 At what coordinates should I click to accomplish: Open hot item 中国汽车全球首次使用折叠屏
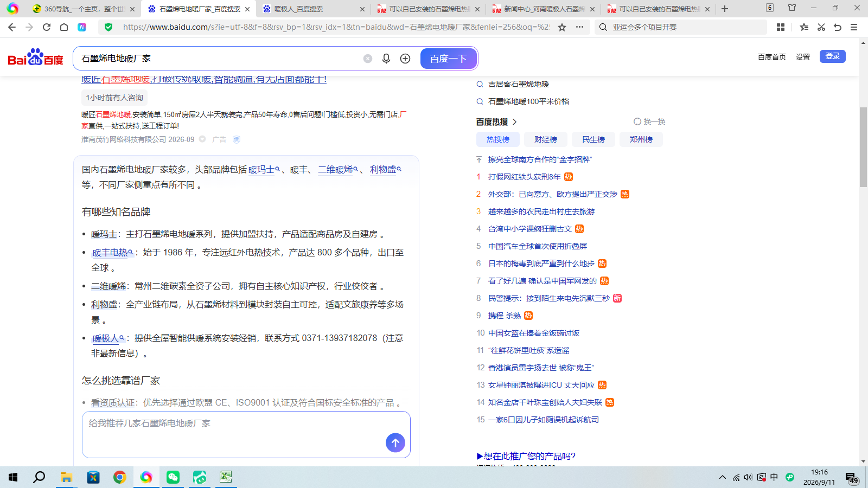tap(538, 246)
